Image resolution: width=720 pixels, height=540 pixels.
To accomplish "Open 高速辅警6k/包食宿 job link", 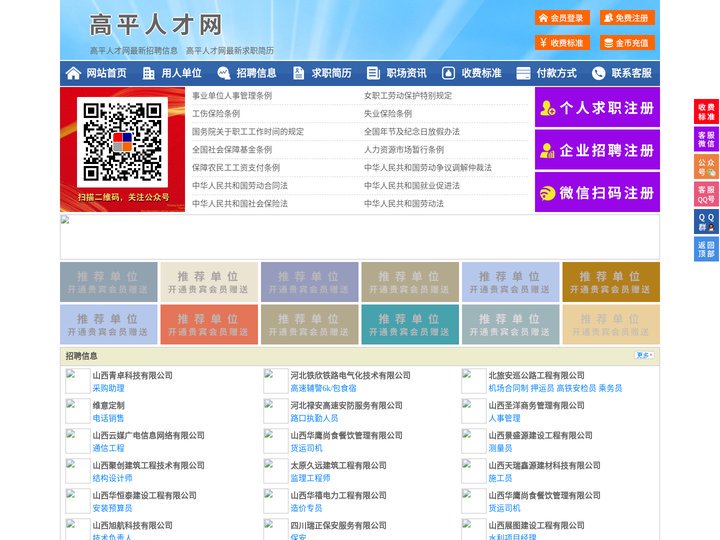I will (323, 388).
